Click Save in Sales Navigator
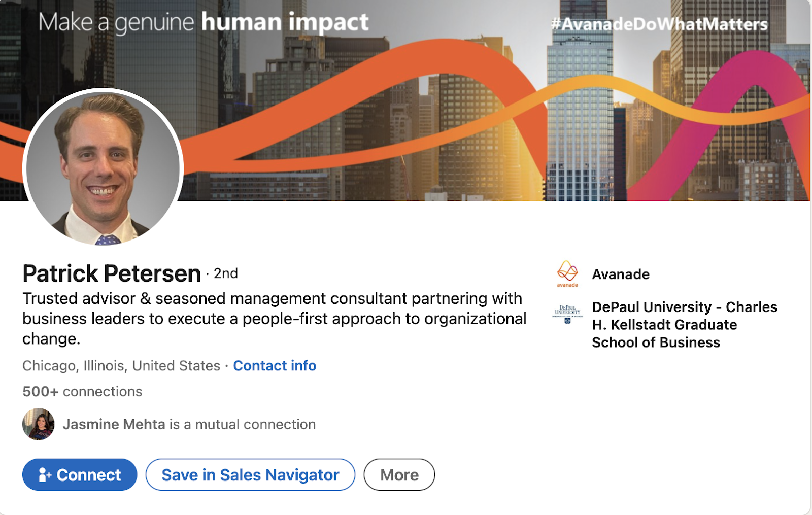Image resolution: width=812 pixels, height=515 pixels. point(250,475)
